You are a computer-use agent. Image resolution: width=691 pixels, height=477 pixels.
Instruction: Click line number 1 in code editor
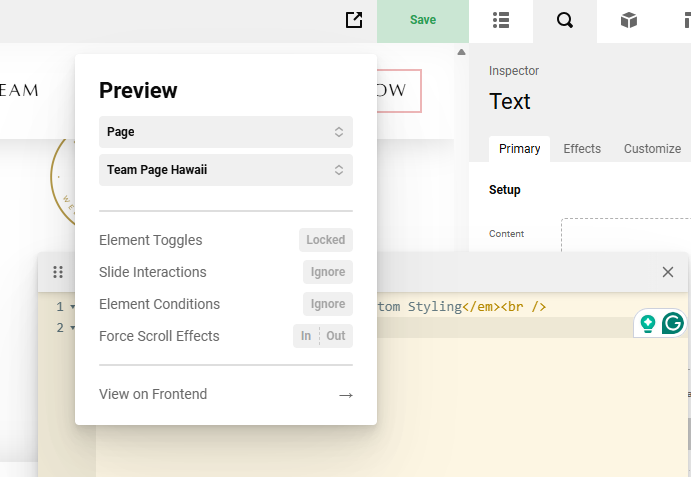(60, 307)
